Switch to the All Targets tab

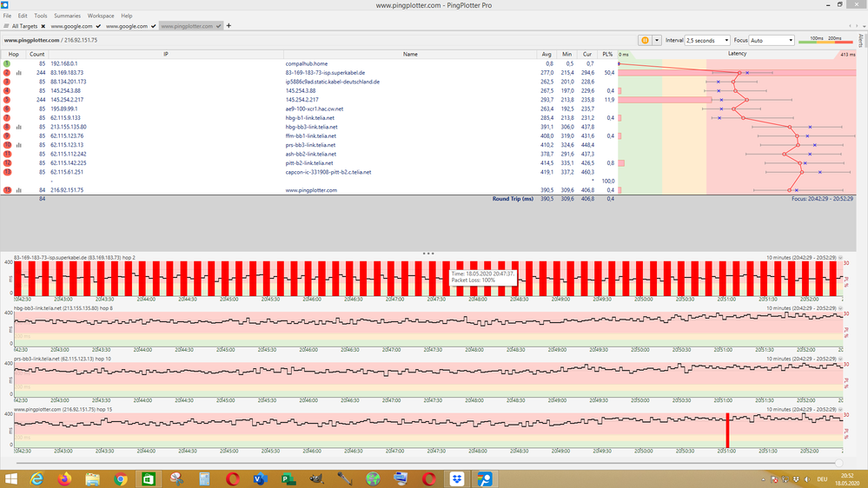tap(24, 26)
